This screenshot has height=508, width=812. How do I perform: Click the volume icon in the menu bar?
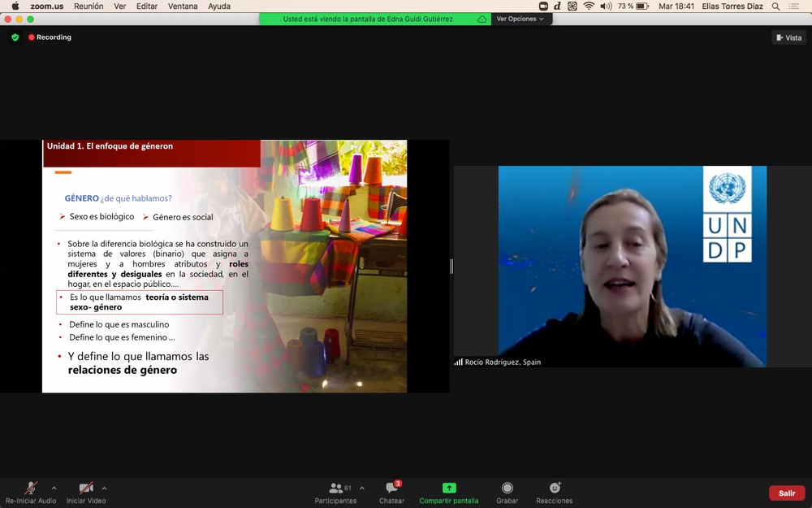coord(606,7)
